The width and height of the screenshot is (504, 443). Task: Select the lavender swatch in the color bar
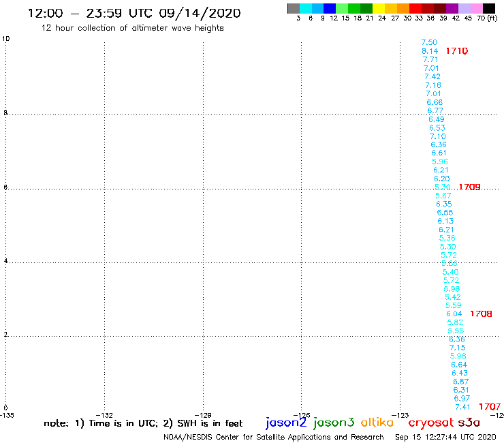(x=464, y=8)
